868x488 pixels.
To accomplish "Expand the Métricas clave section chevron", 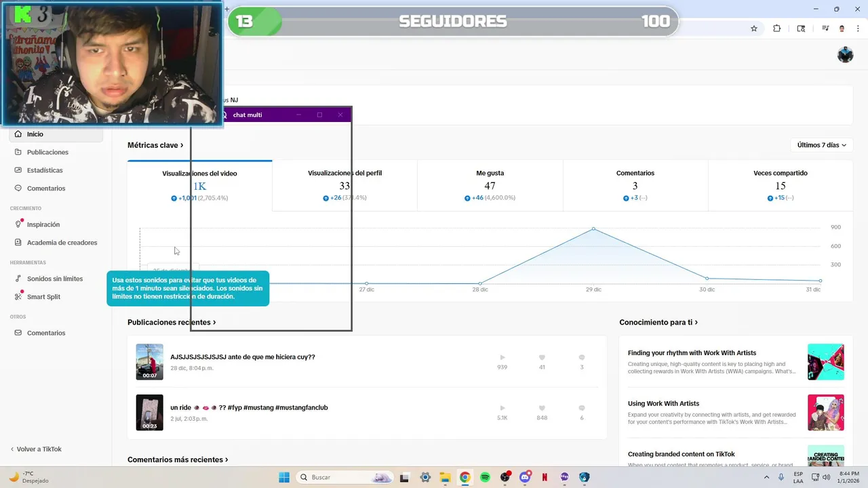I will pyautogui.click(x=182, y=145).
